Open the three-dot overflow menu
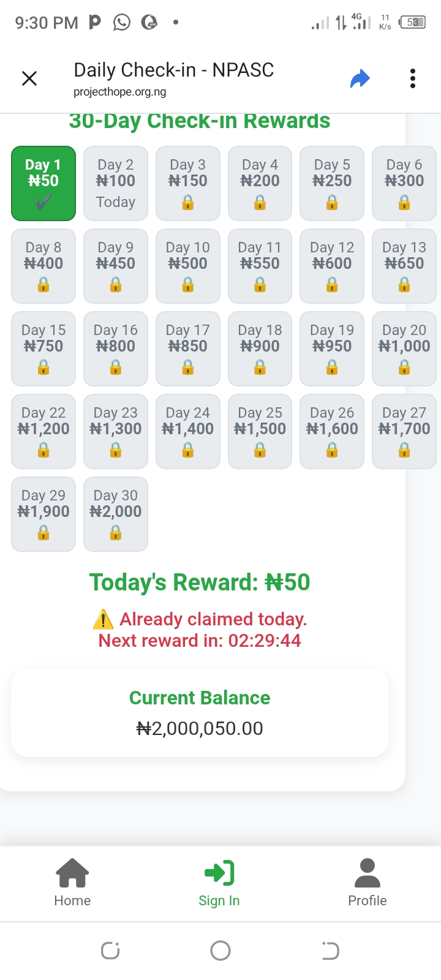The width and height of the screenshot is (441, 980). 413,78
